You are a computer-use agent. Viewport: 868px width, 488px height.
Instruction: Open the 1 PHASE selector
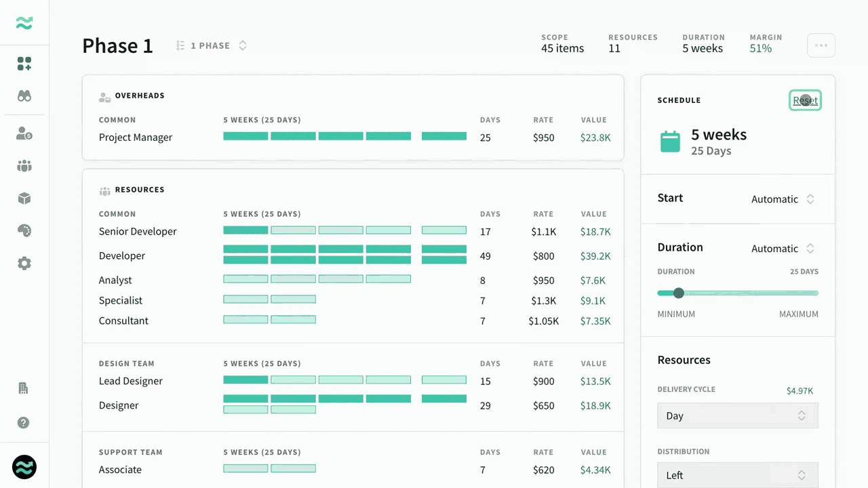point(211,45)
